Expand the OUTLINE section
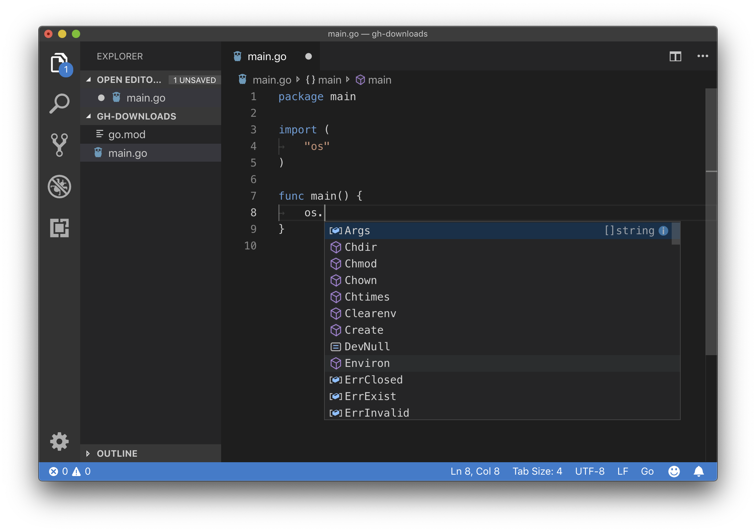 pos(88,453)
